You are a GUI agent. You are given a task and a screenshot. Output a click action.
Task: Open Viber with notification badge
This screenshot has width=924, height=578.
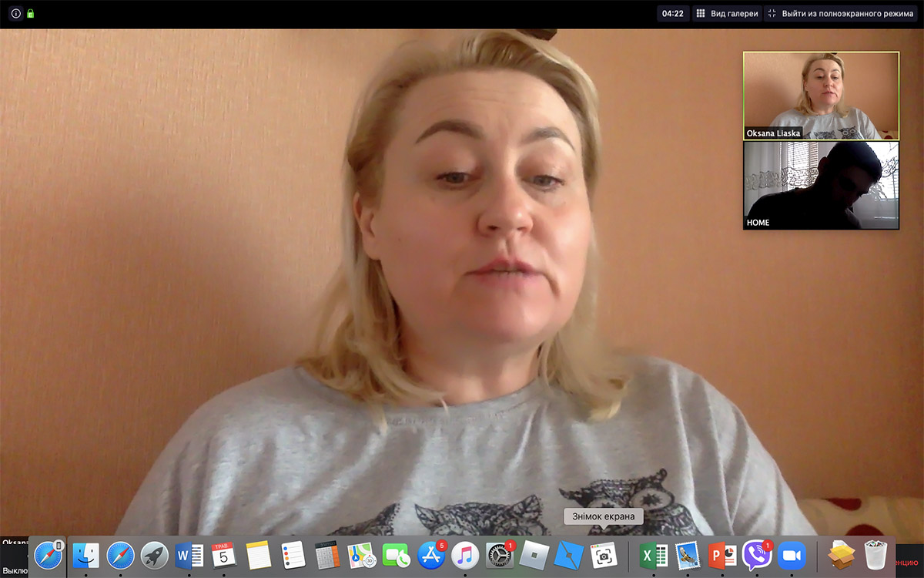tap(757, 555)
